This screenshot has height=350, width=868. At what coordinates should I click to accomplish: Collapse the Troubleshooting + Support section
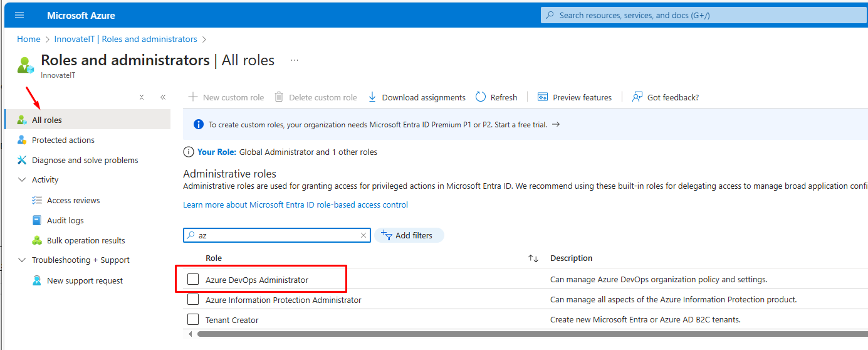click(x=21, y=260)
